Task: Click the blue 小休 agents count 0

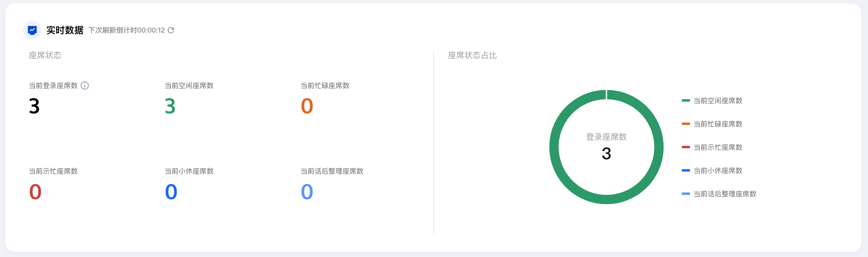Action: point(171,192)
